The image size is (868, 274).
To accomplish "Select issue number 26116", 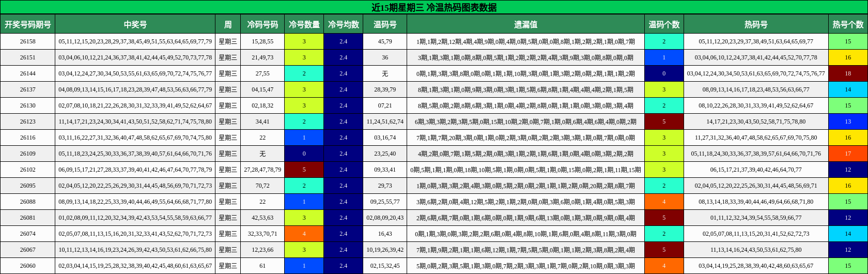I will pos(28,138).
